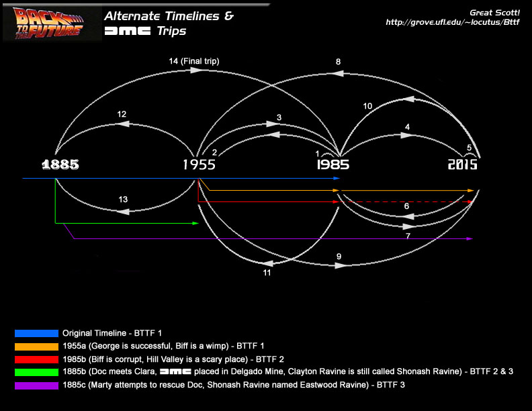Image resolution: width=532 pixels, height=411 pixels.
Task: Select the 1885 year marker
Action: pos(60,165)
